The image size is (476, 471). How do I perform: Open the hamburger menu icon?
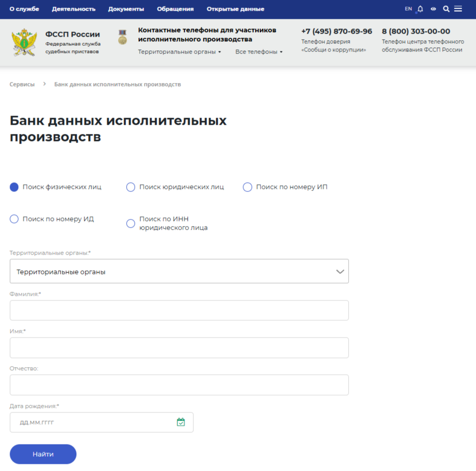[x=458, y=9]
